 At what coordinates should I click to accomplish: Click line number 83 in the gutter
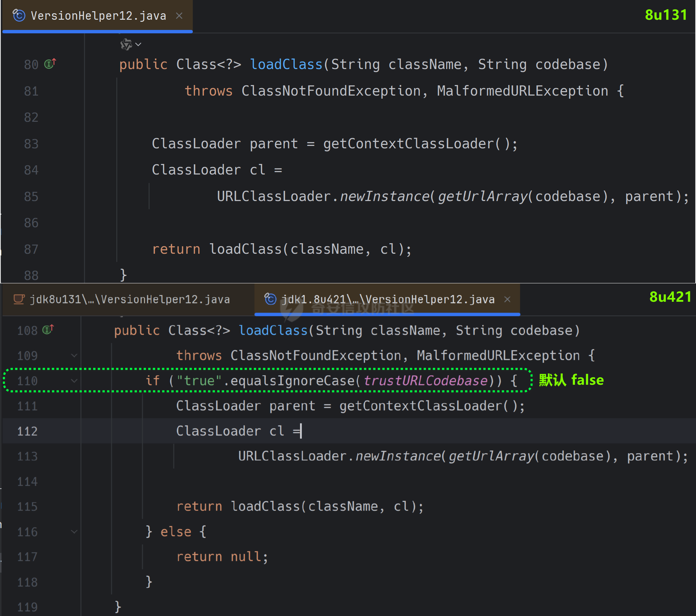coord(31,144)
